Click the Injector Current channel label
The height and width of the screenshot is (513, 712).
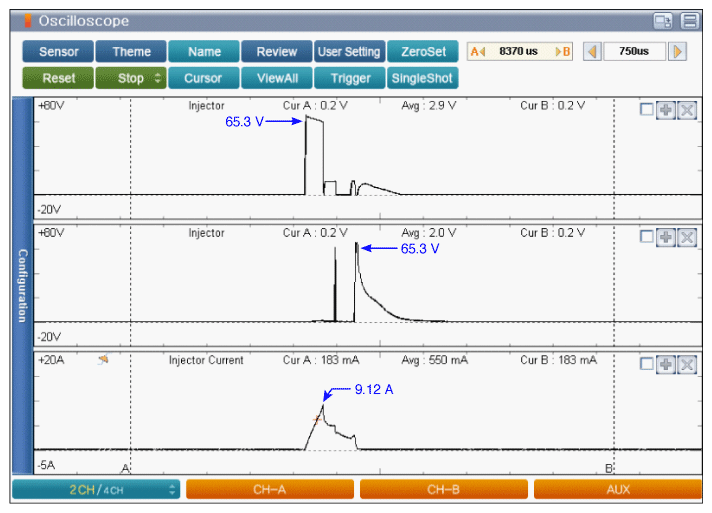[206, 360]
